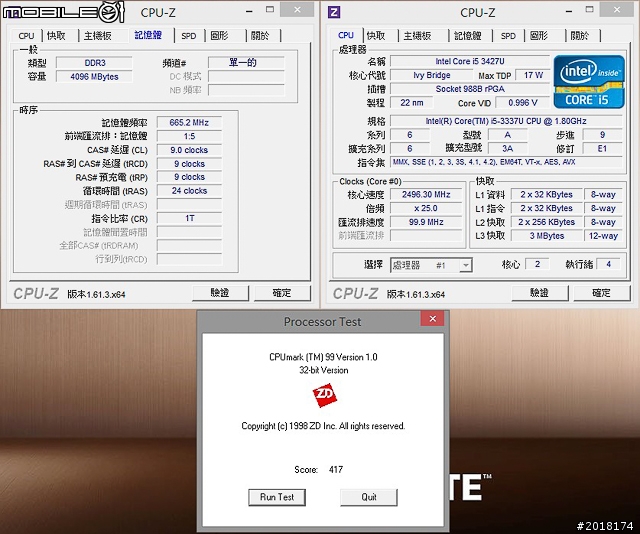Image resolution: width=640 pixels, height=534 pixels.
Task: Click the Intel Core i5 3427U name field
Action: pos(470,61)
